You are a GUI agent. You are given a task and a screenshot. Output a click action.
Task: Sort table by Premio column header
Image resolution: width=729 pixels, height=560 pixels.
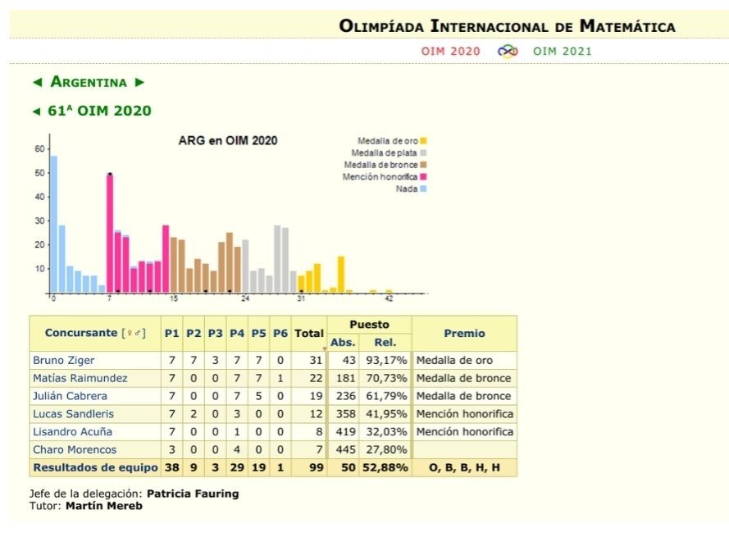tap(464, 333)
